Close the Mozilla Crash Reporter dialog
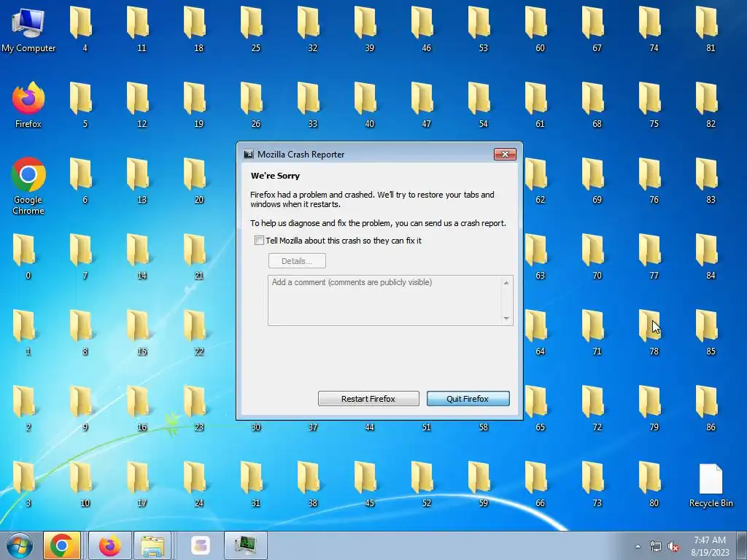The width and height of the screenshot is (747, 560). 505,154
